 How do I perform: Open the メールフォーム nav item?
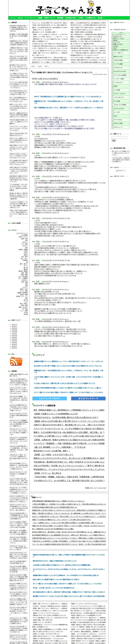pos(30,18)
